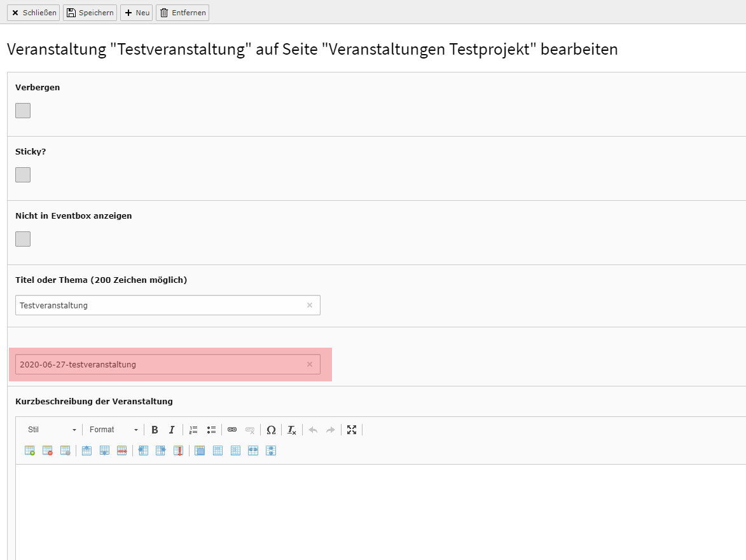
Task: Apply italic formatting
Action: [x=171, y=430]
